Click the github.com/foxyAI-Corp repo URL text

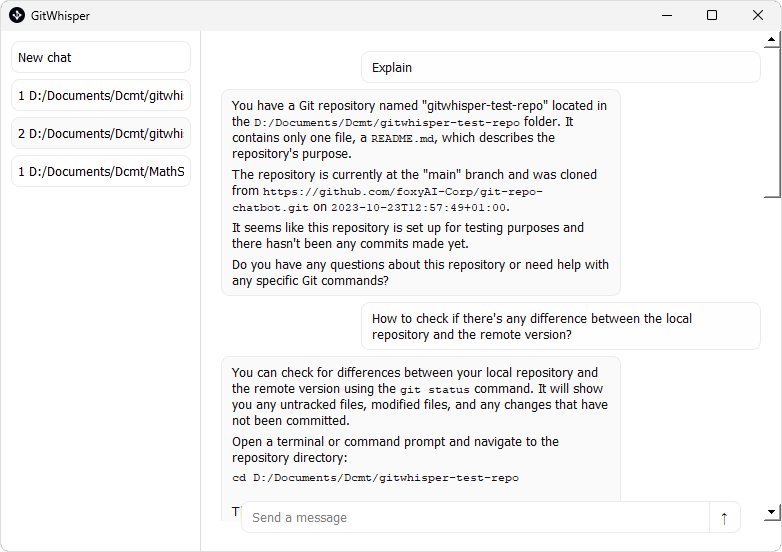click(x=387, y=199)
